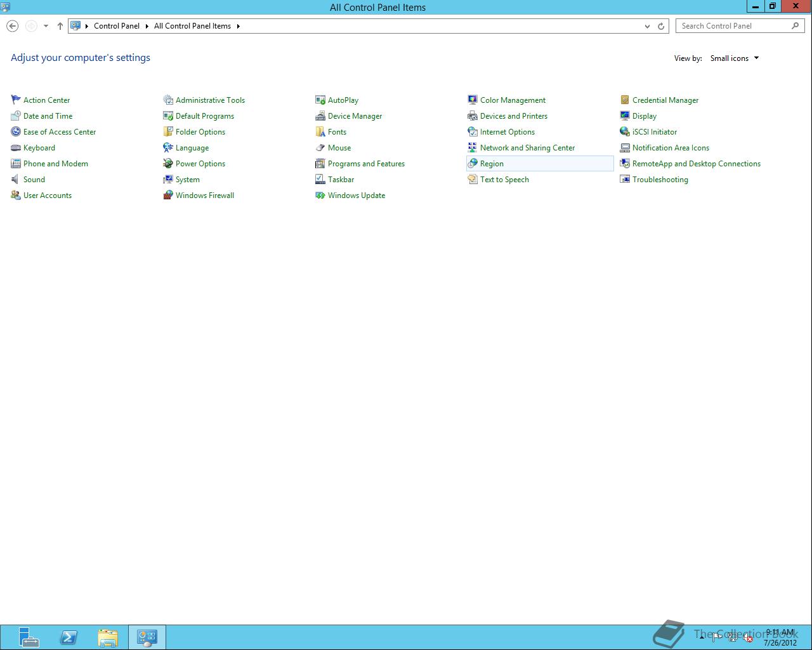This screenshot has height=650, width=812.
Task: Open the View by Small icons dropdown
Action: click(x=735, y=58)
